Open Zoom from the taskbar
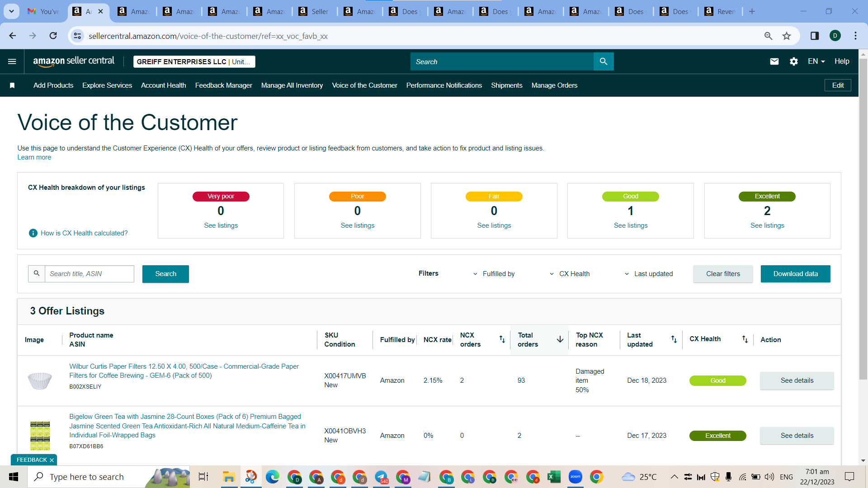Viewport: 868px width, 488px height. pos(575,477)
